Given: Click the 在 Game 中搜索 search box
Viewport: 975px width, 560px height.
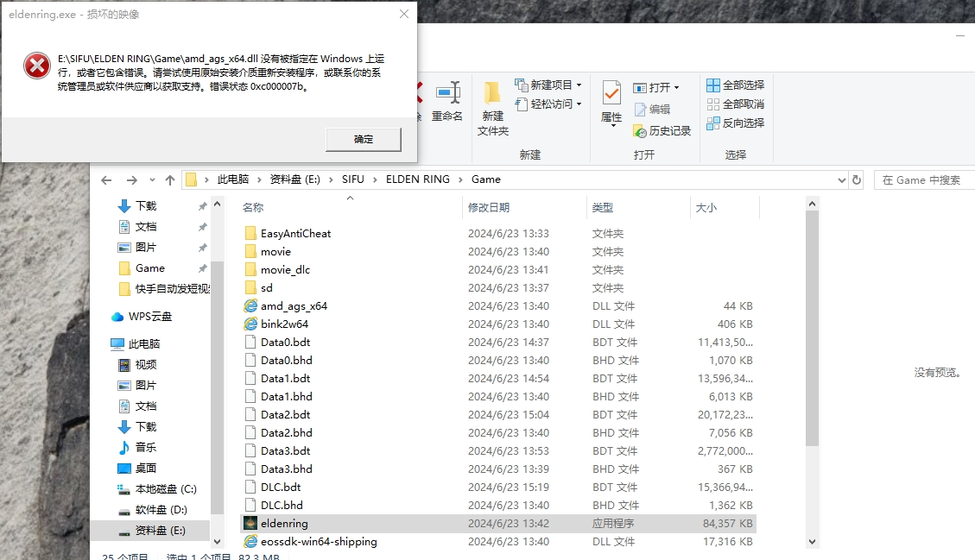Looking at the screenshot, I should (924, 180).
